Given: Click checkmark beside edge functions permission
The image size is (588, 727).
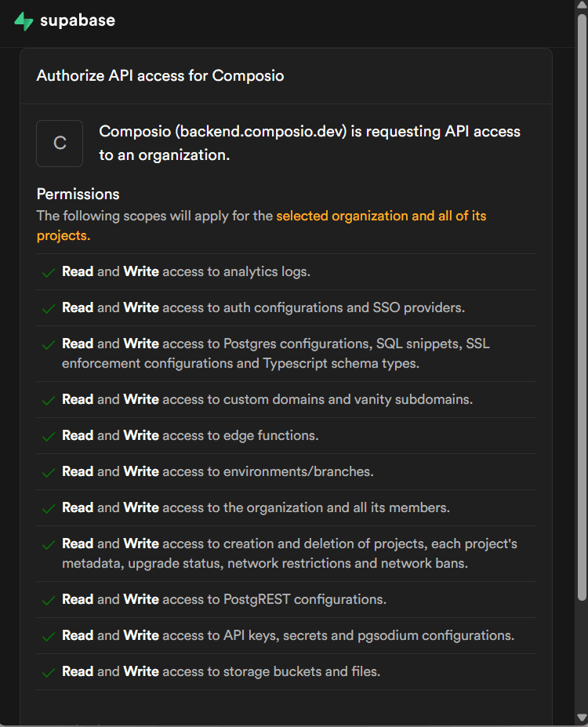Looking at the screenshot, I should [x=49, y=437].
